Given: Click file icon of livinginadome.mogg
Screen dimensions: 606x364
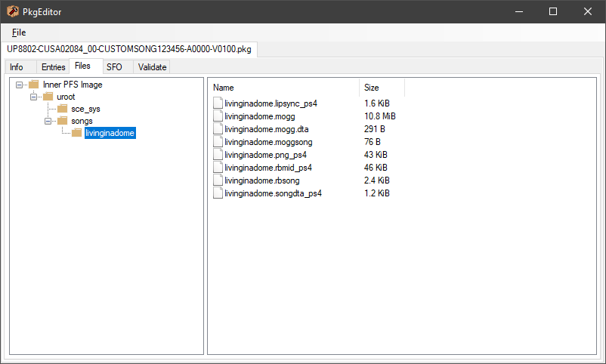Looking at the screenshot, I should (218, 116).
